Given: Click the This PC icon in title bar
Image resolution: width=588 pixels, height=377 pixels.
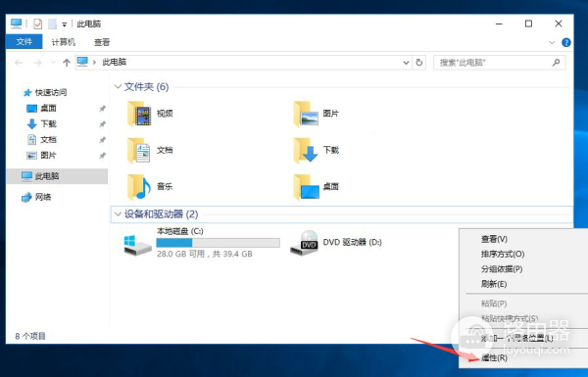Looking at the screenshot, I should (x=16, y=24).
